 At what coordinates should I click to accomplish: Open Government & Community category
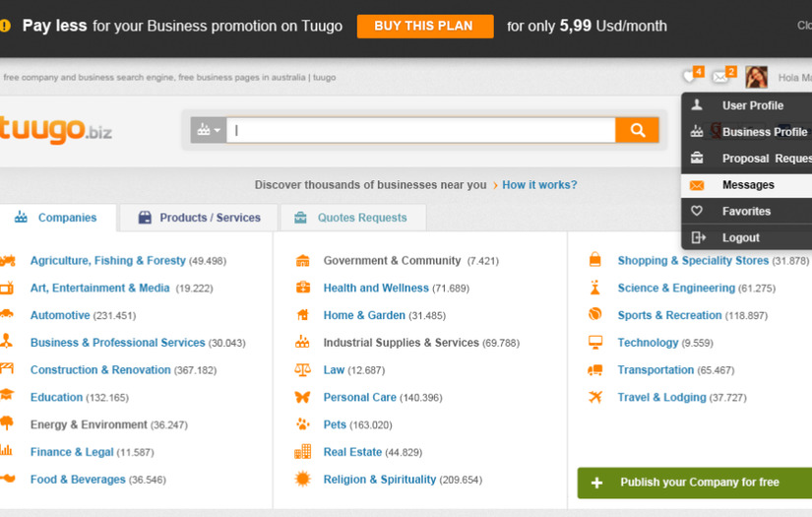click(392, 261)
